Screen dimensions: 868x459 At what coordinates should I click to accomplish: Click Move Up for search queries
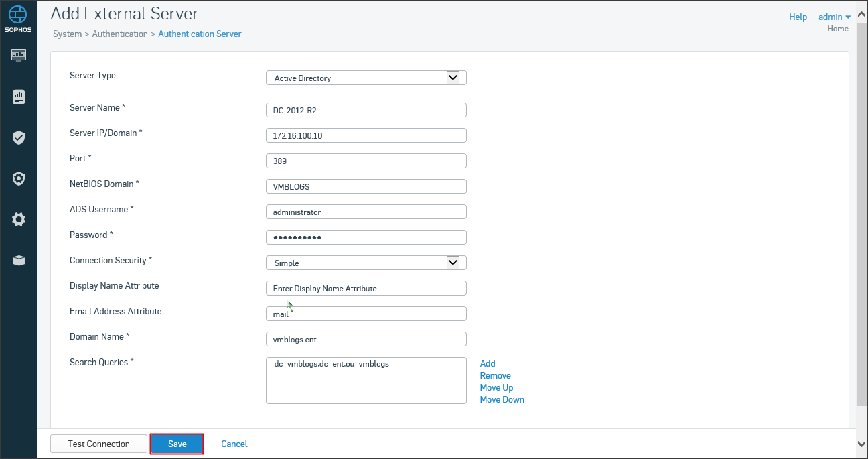pos(496,387)
